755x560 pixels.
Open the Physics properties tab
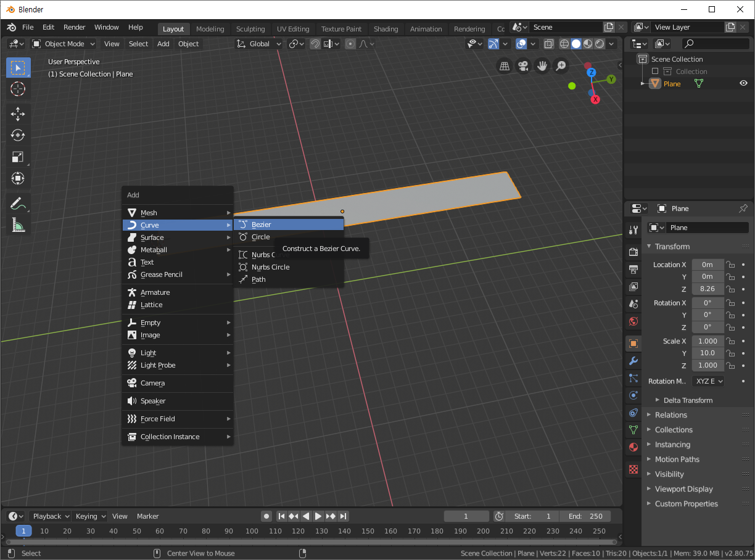pyautogui.click(x=633, y=395)
